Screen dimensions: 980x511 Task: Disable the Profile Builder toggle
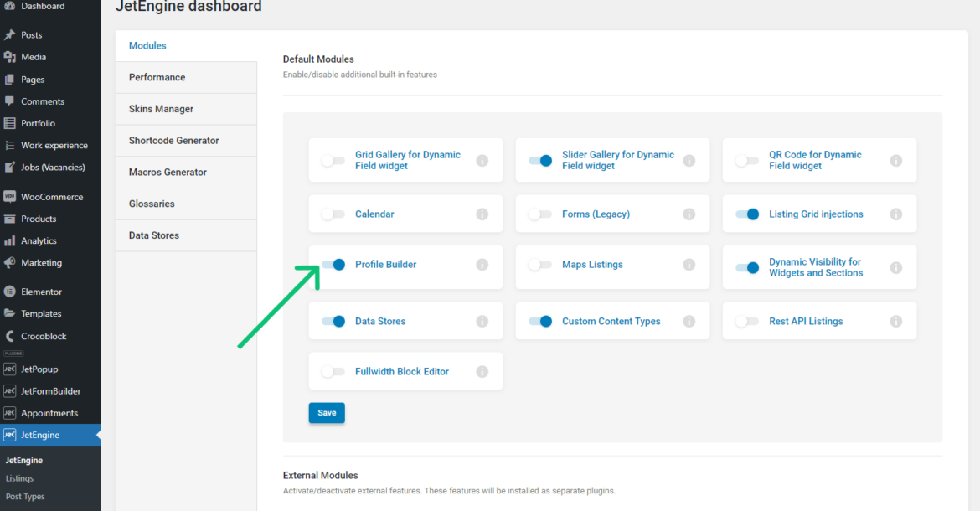pos(333,265)
